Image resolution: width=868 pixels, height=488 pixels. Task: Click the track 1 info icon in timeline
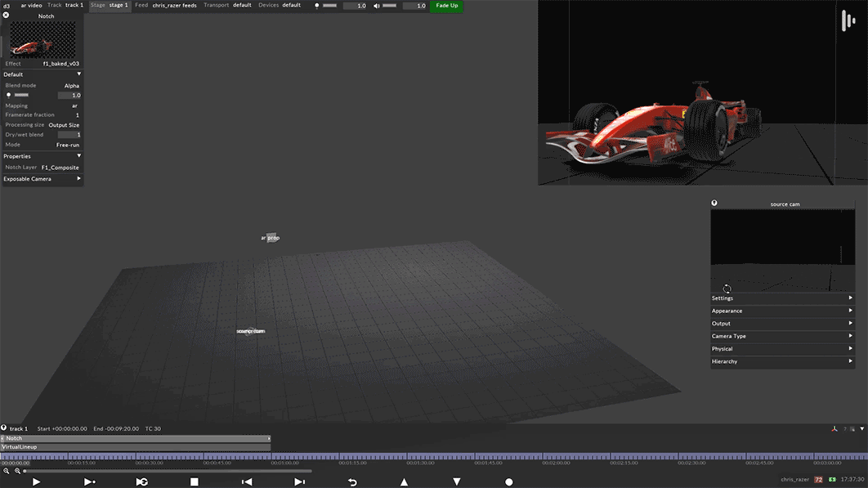[x=4, y=428]
